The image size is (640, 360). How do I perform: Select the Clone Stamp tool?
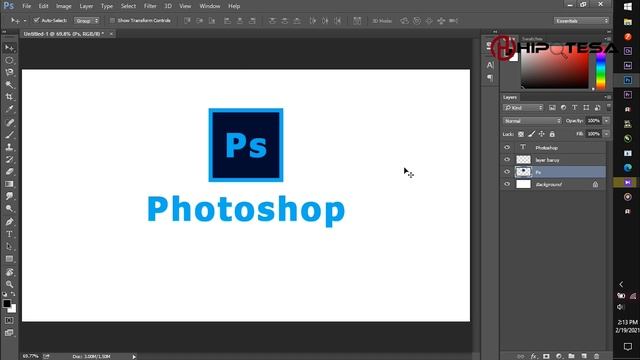[x=9, y=147]
